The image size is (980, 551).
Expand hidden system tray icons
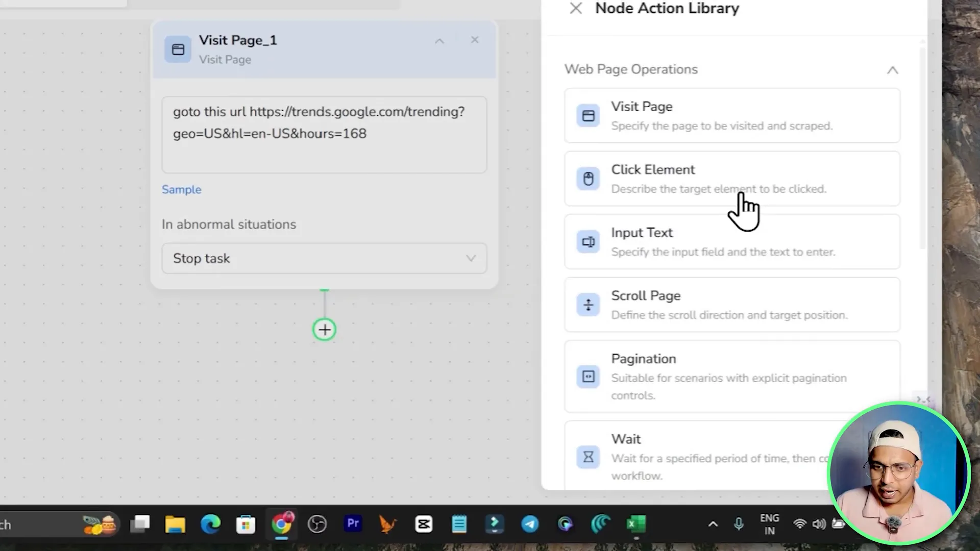point(713,524)
